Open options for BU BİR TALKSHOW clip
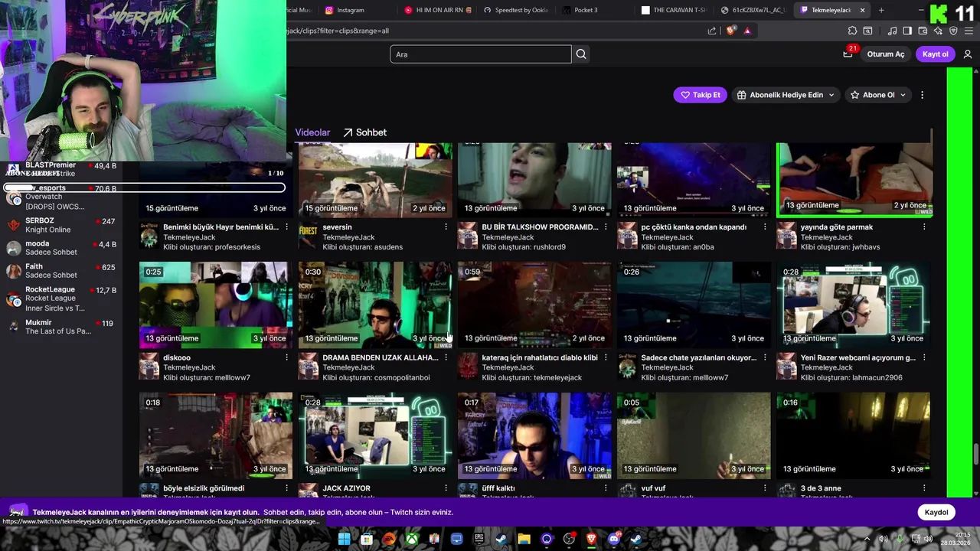 pos(606,227)
